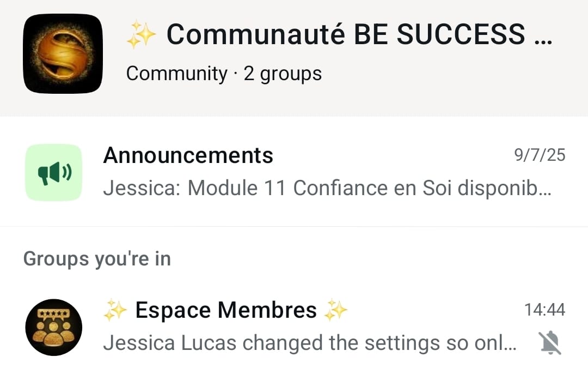588x381 pixels.
Task: Open the Announcements channel title
Action: tap(188, 155)
